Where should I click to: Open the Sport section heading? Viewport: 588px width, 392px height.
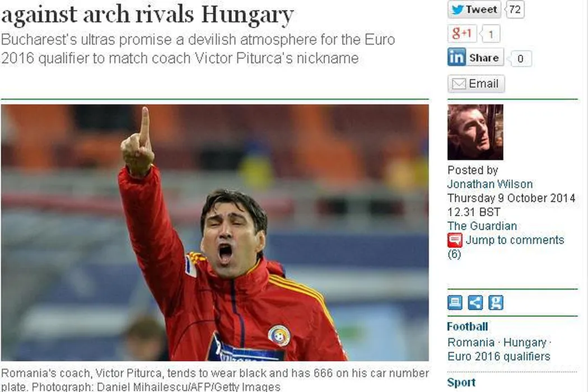click(x=461, y=382)
